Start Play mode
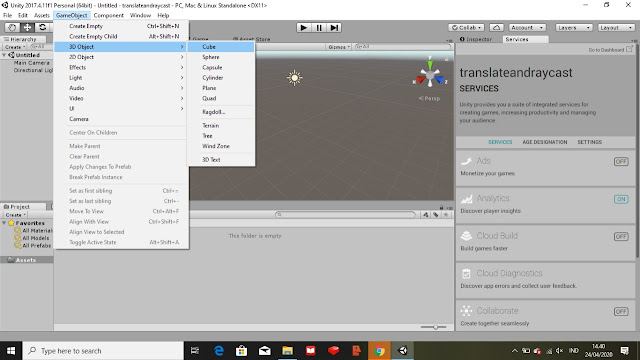This screenshot has width=640, height=360. pos(303,28)
